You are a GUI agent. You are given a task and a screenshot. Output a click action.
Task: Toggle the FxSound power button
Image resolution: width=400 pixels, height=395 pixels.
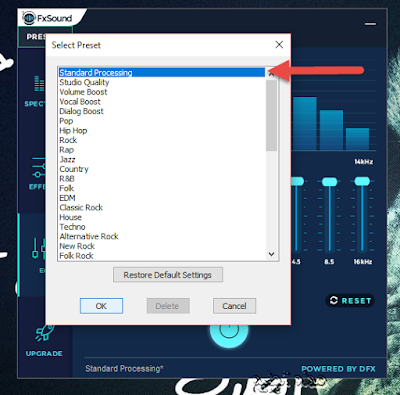pyautogui.click(x=229, y=329)
